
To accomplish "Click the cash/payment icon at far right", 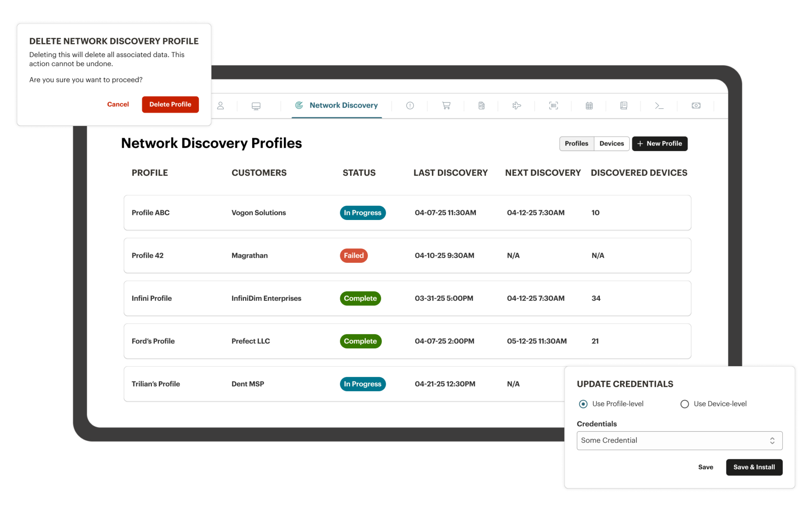I will pyautogui.click(x=696, y=106).
